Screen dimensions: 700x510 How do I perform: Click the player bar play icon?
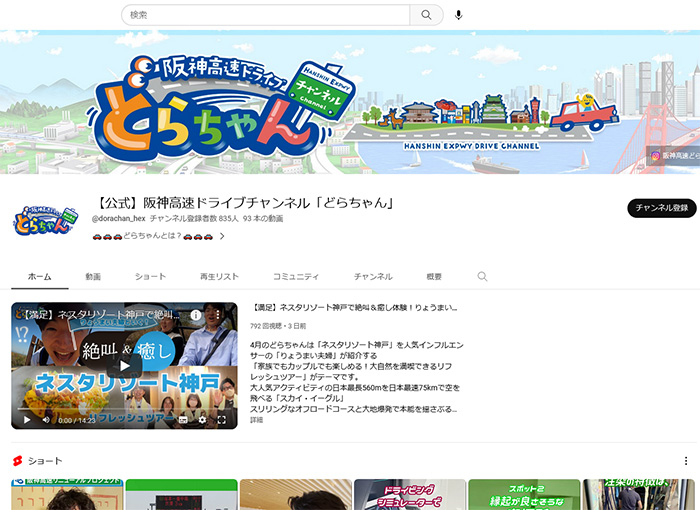click(x=27, y=420)
